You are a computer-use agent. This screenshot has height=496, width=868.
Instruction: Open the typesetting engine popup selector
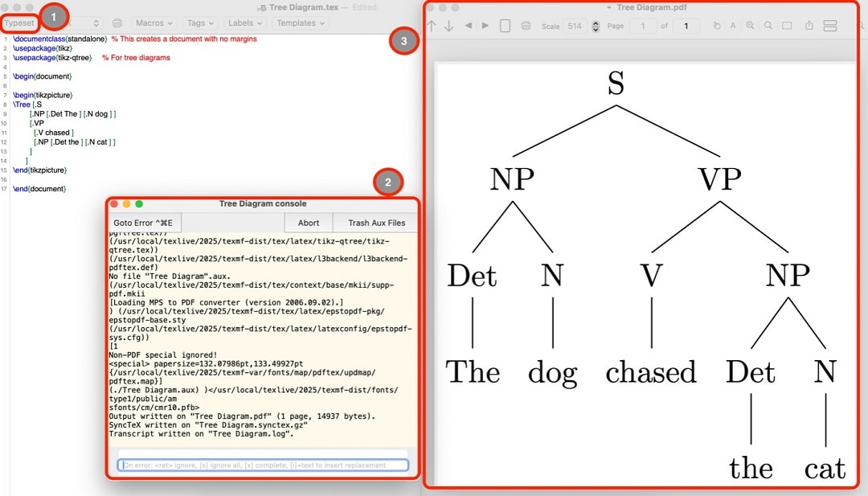[84, 23]
